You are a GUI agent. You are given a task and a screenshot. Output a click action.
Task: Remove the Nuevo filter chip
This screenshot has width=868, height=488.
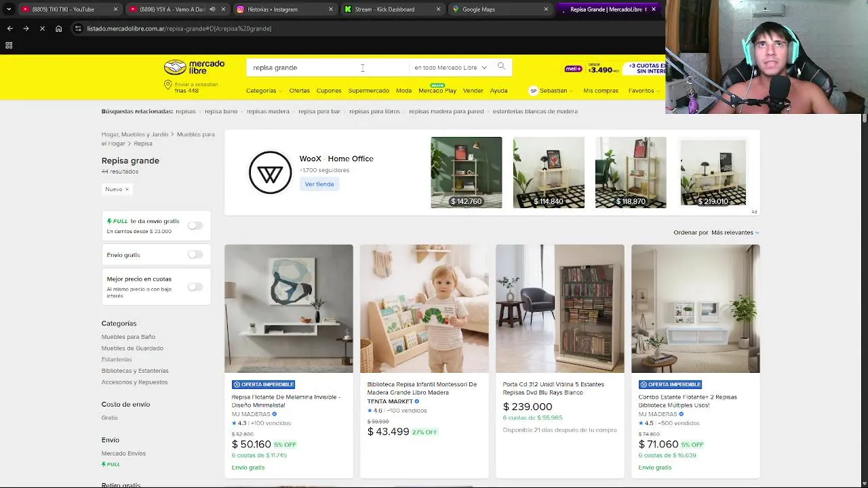[127, 189]
